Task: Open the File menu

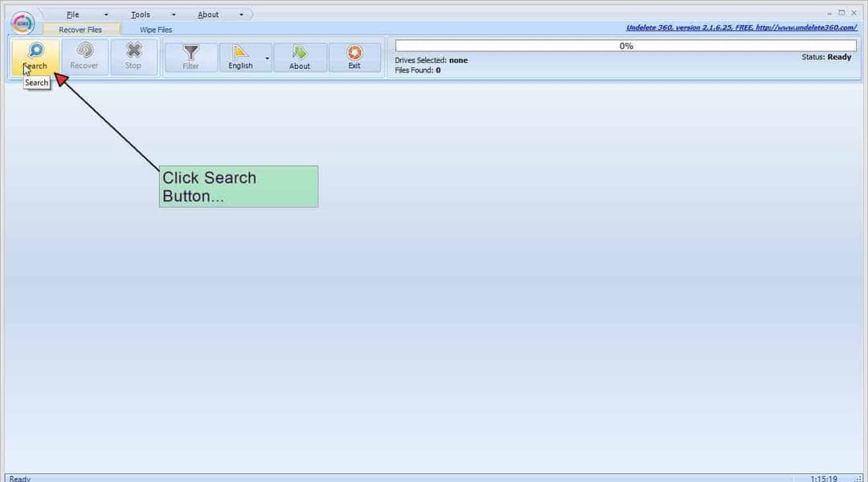Action: pyautogui.click(x=73, y=14)
